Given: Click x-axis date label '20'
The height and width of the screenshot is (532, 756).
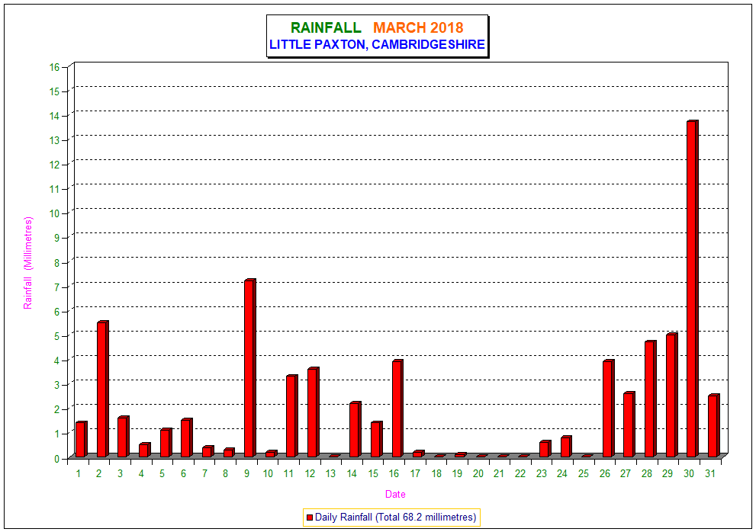Looking at the screenshot, I should [x=478, y=473].
